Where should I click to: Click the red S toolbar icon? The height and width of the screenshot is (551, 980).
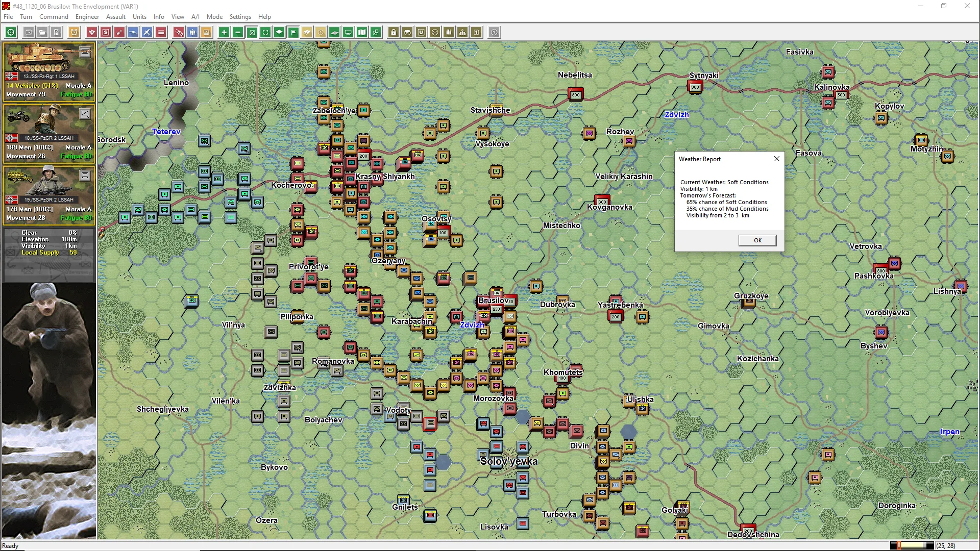[x=106, y=32]
